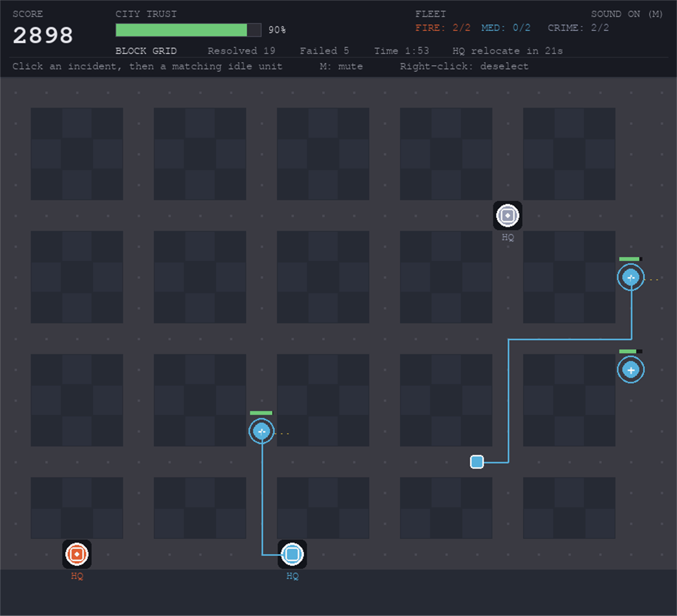
Task: Click the Failed 5 stat
Action: click(324, 51)
